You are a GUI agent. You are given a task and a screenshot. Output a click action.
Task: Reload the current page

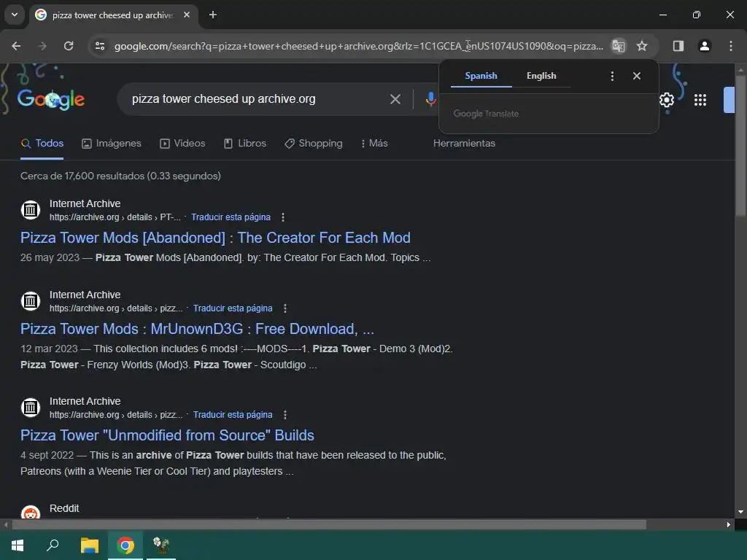click(69, 46)
